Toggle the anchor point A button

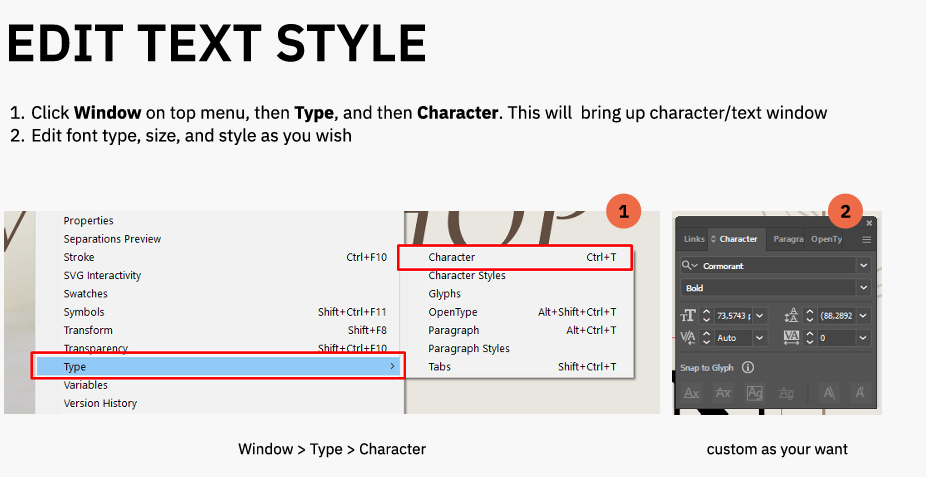click(860, 393)
